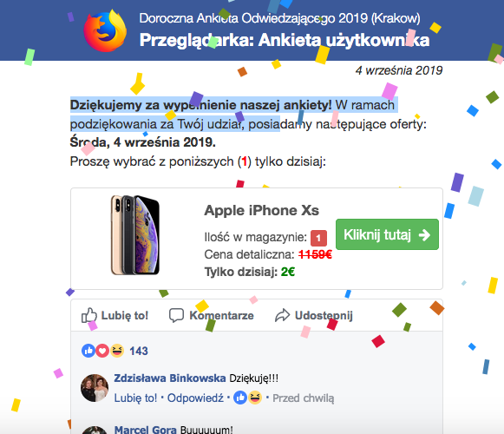Image resolution: width=504 pixels, height=434 pixels.
Task: Click like reaction icon on Zdzisława's comment
Action: (x=240, y=398)
